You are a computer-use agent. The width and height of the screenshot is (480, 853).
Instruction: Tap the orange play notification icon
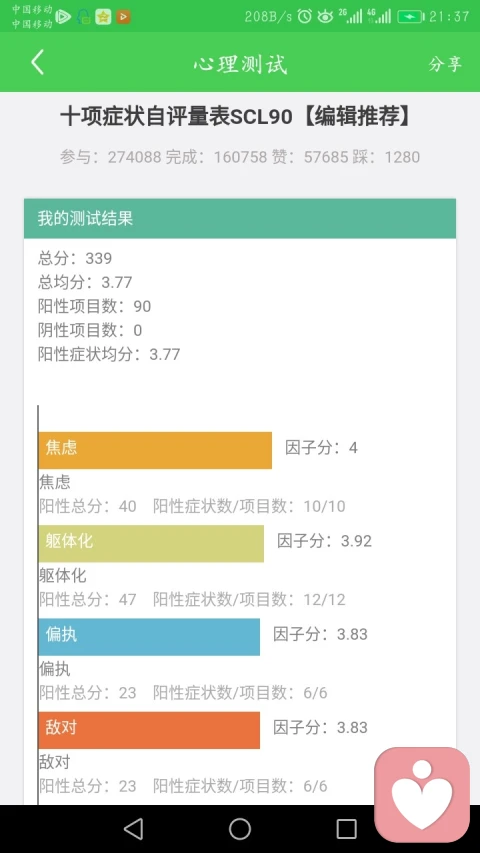click(x=123, y=17)
